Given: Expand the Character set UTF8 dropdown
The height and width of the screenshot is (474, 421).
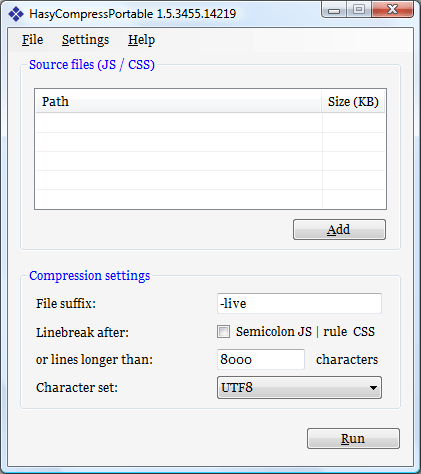Looking at the screenshot, I should [x=299, y=388].
